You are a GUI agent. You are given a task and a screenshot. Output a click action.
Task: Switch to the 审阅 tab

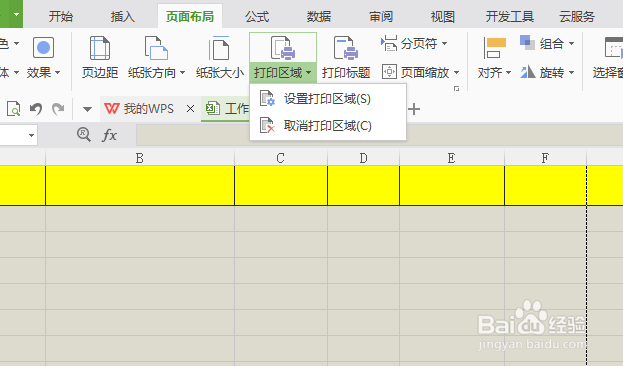(381, 17)
